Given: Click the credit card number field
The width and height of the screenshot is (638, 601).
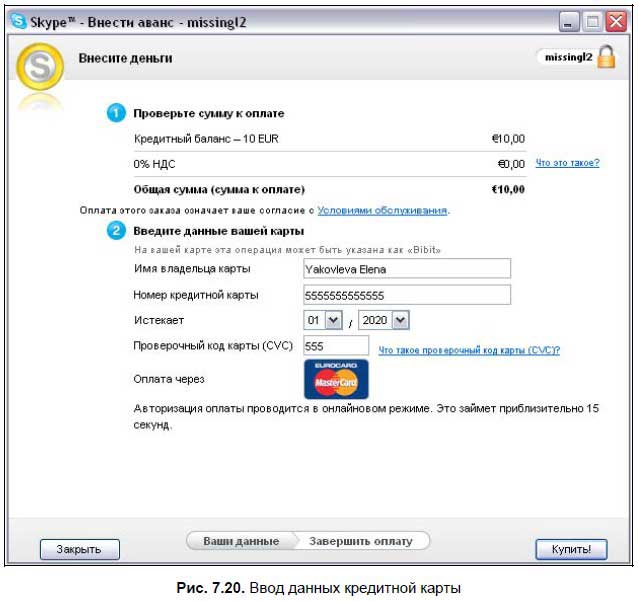Looking at the screenshot, I should pyautogui.click(x=406, y=295).
